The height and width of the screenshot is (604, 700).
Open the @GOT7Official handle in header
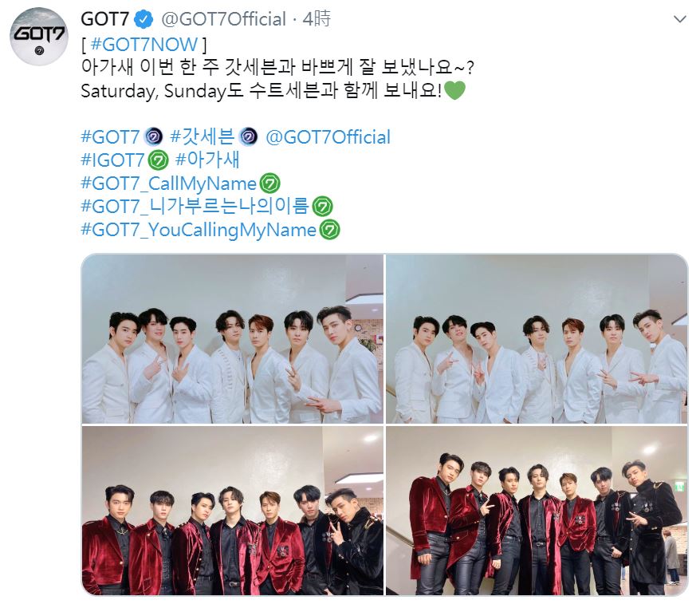pos(223,19)
